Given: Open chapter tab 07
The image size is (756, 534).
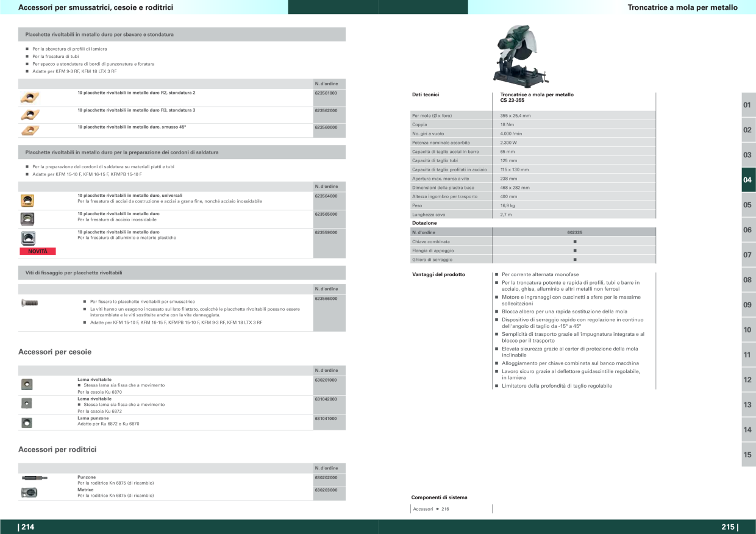Looking at the screenshot, I should [x=748, y=255].
